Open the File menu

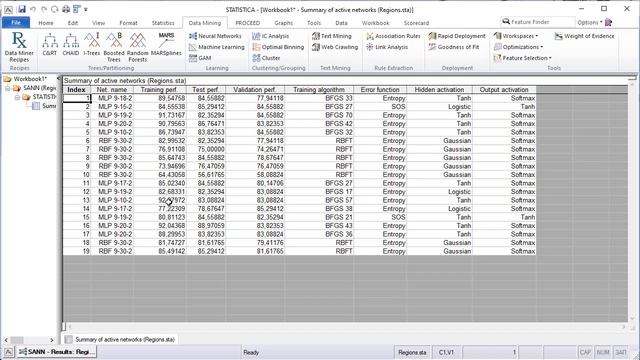pos(16,22)
